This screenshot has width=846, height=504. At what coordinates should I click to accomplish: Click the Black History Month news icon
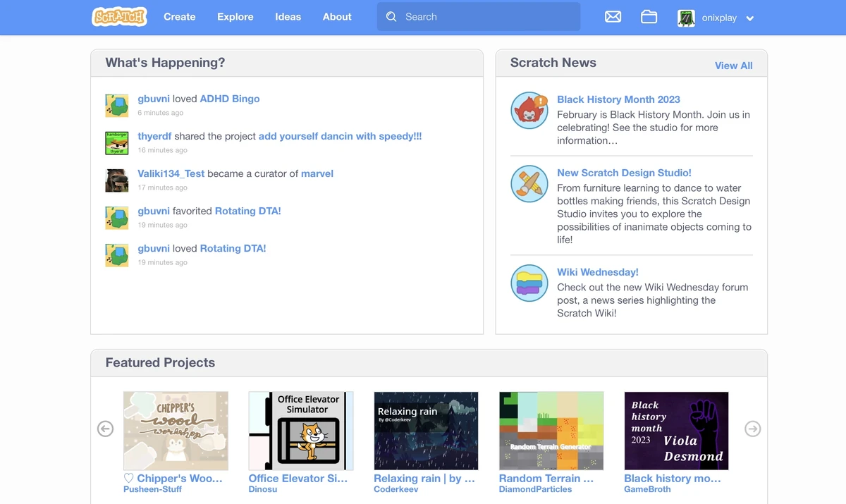click(529, 111)
